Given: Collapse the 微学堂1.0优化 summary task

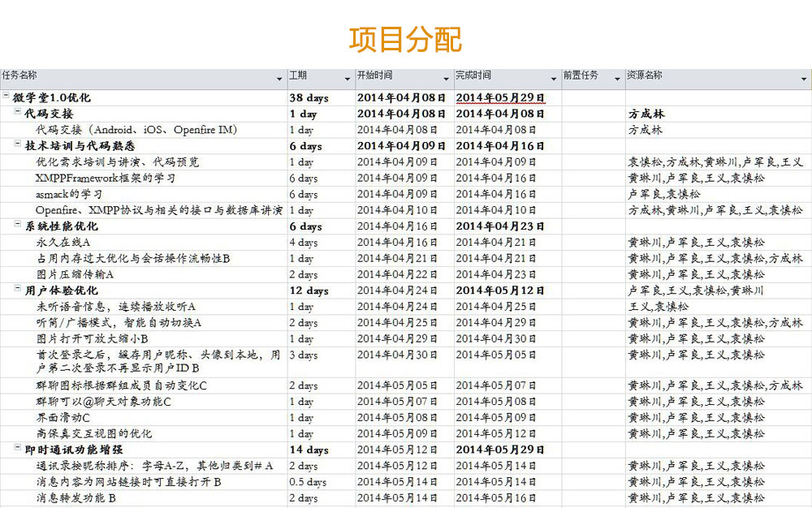Looking at the screenshot, I should [x=6, y=97].
